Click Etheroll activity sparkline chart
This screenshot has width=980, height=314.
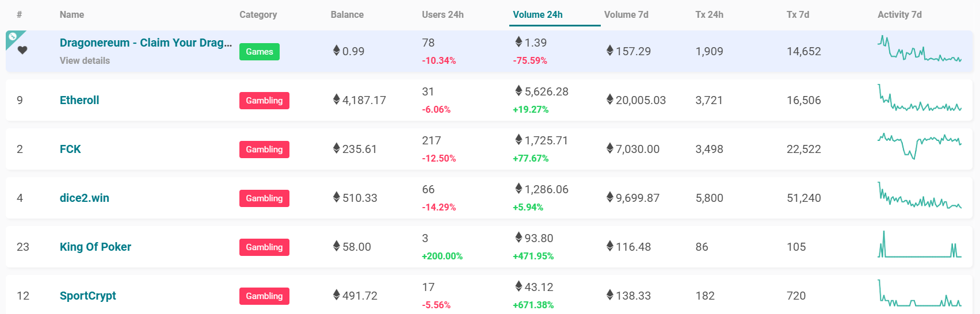click(x=920, y=98)
